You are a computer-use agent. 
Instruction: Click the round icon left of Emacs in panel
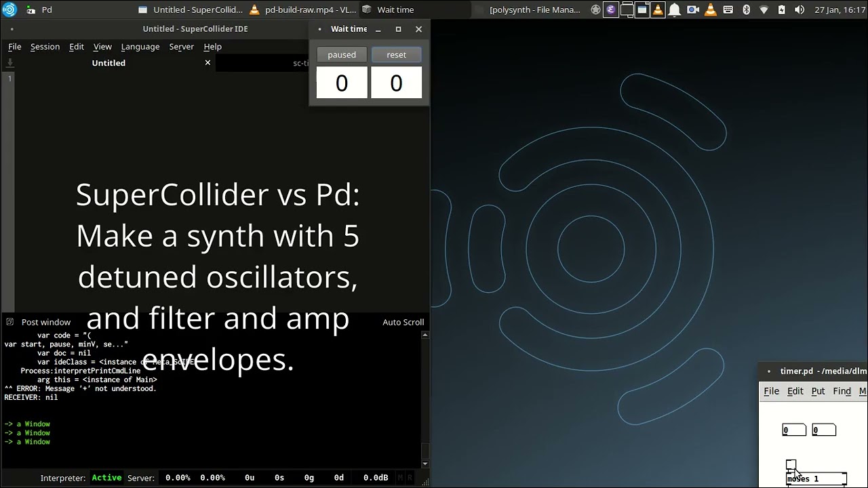click(x=595, y=9)
